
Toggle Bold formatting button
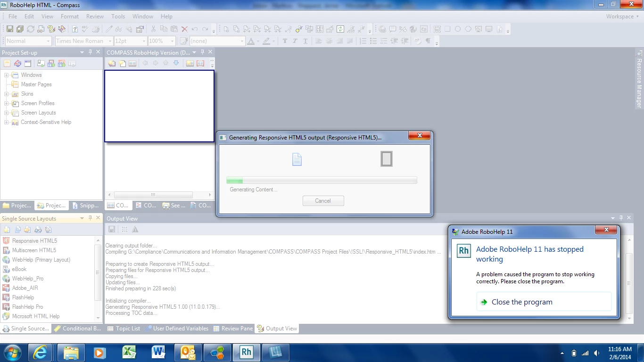tap(285, 41)
